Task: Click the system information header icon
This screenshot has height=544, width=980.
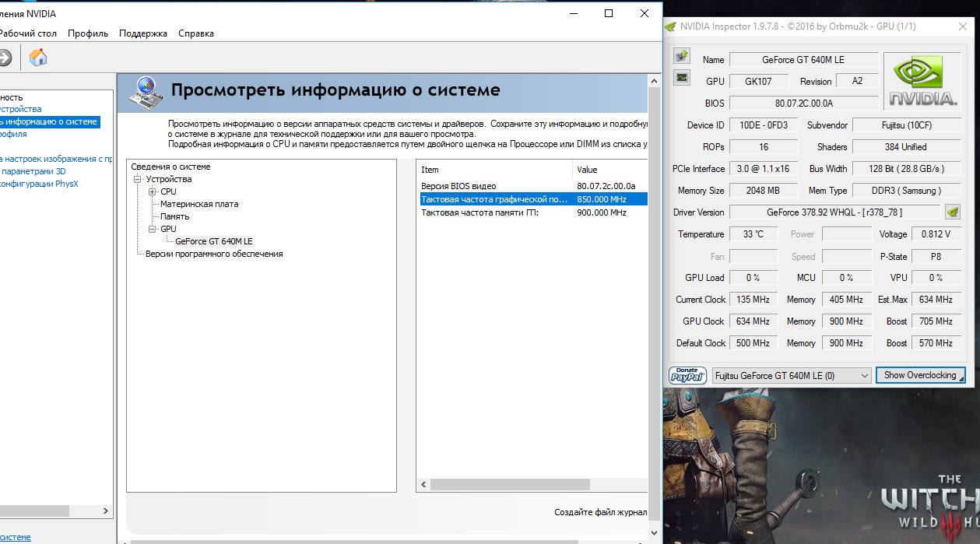Action: click(x=146, y=92)
